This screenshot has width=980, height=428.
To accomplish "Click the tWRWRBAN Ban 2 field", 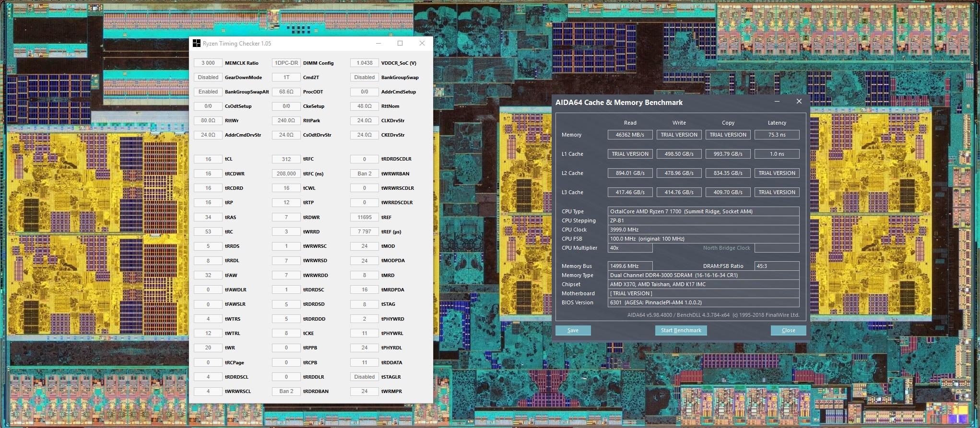I will coord(365,174).
